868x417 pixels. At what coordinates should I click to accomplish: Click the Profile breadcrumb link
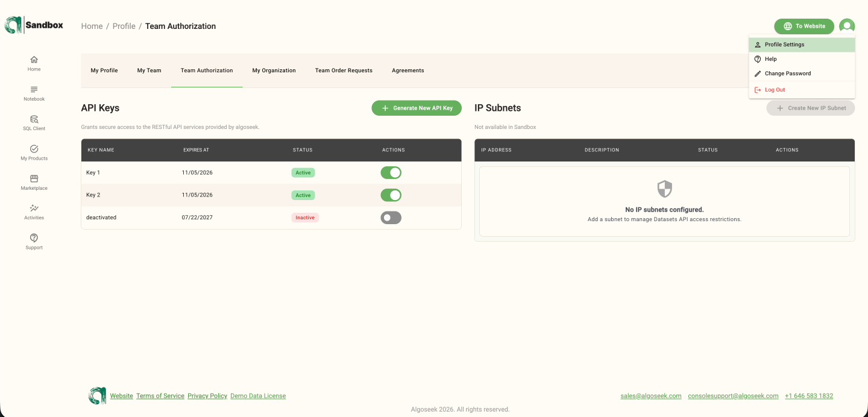pyautogui.click(x=124, y=26)
